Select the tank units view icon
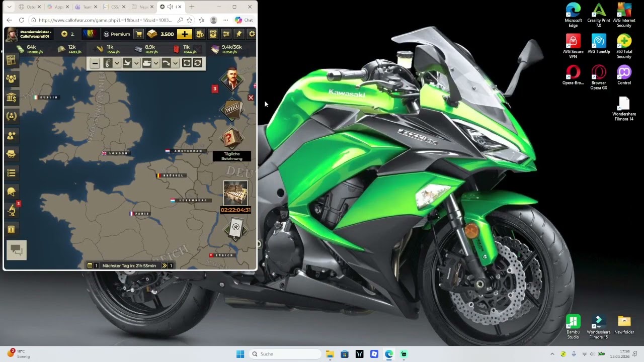 [x=146, y=63]
